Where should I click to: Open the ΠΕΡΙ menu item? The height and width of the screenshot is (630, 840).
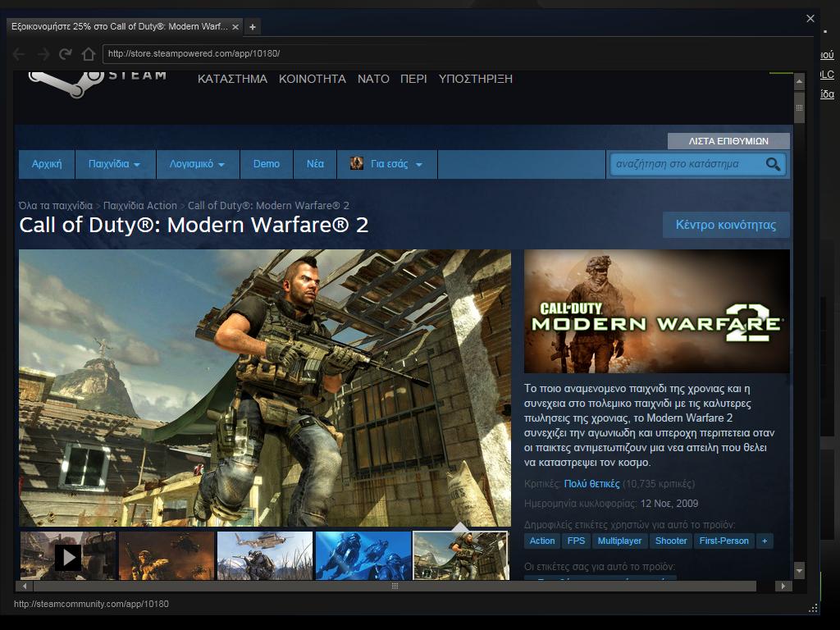413,79
